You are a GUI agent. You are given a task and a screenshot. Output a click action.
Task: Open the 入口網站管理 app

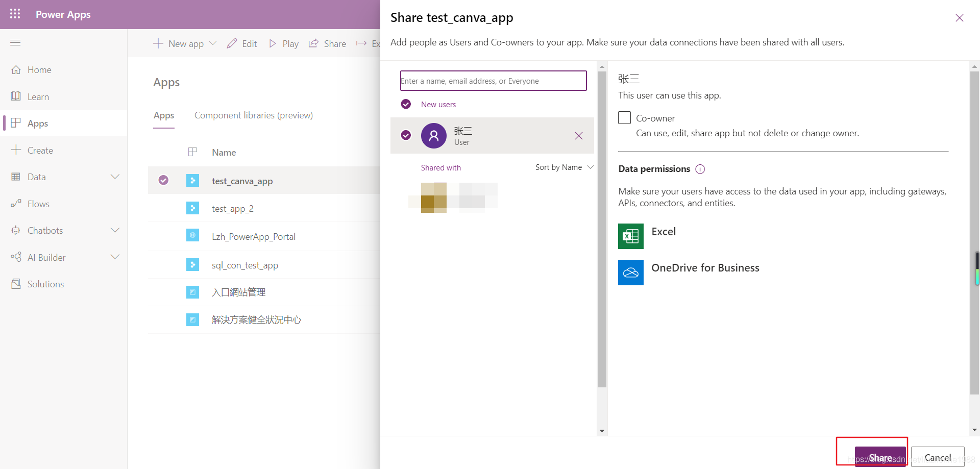click(x=239, y=292)
